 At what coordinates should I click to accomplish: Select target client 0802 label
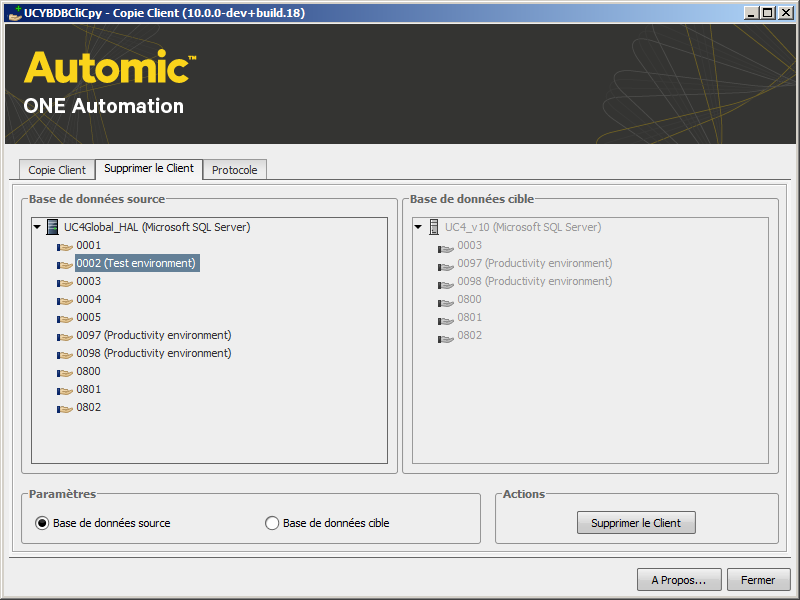click(x=469, y=335)
